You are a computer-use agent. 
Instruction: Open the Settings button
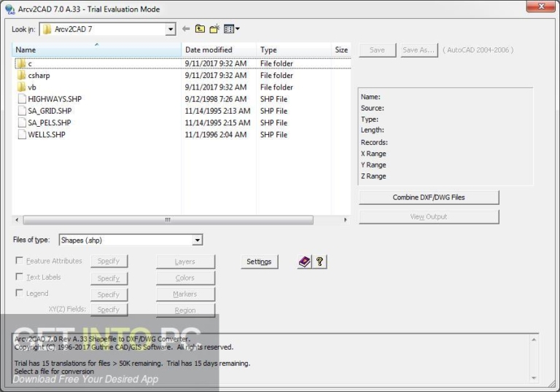coord(260,262)
